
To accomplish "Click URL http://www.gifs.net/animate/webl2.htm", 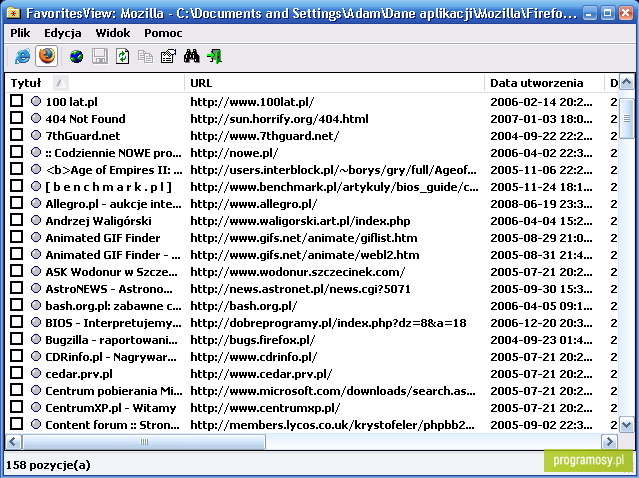I will [x=304, y=255].
